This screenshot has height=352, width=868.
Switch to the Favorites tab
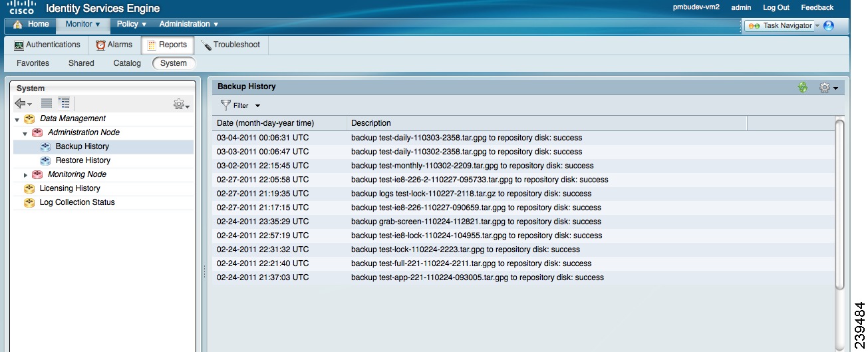(33, 63)
